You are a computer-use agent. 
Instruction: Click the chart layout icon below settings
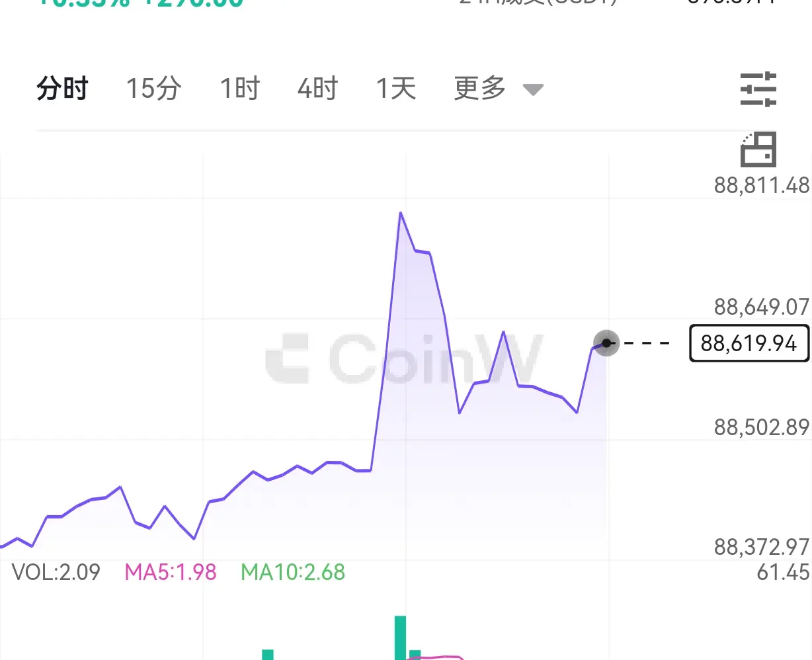tap(758, 149)
